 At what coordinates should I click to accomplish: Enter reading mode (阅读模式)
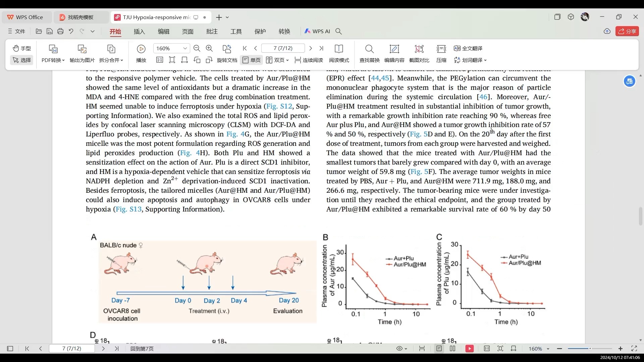[x=339, y=54]
